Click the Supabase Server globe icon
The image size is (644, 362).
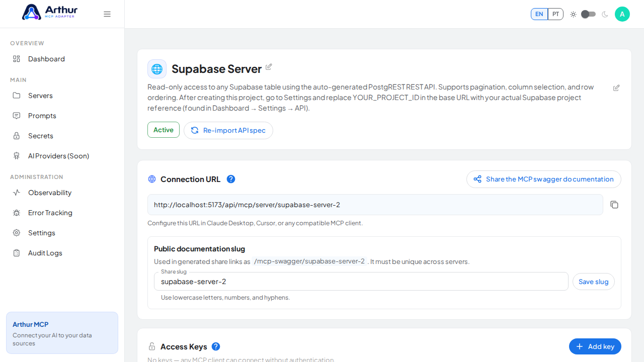click(x=157, y=69)
